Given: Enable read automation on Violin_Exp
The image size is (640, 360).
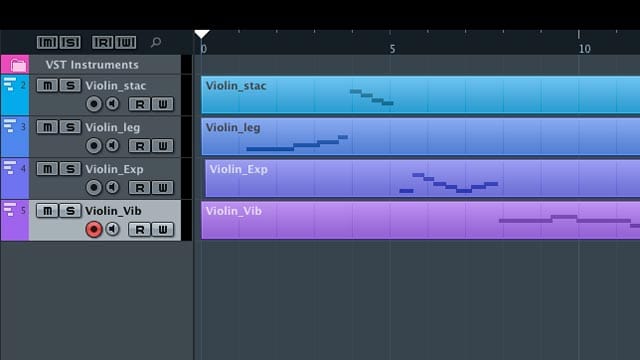Looking at the screenshot, I should 140,188.
